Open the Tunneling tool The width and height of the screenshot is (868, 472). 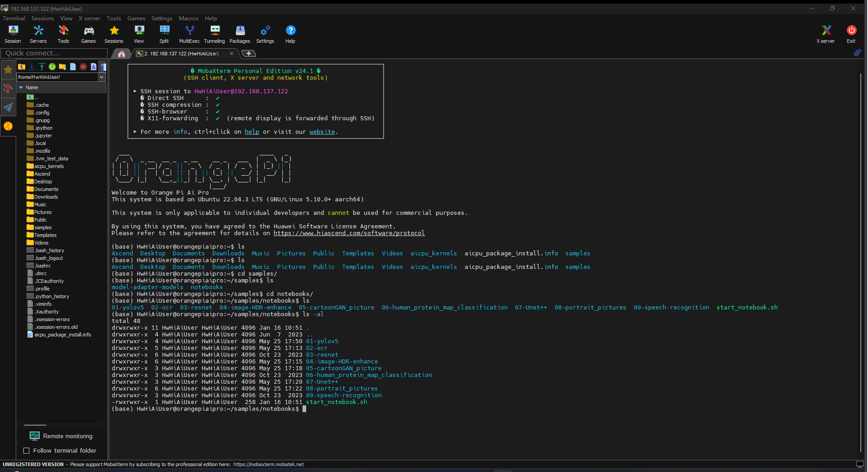click(215, 34)
